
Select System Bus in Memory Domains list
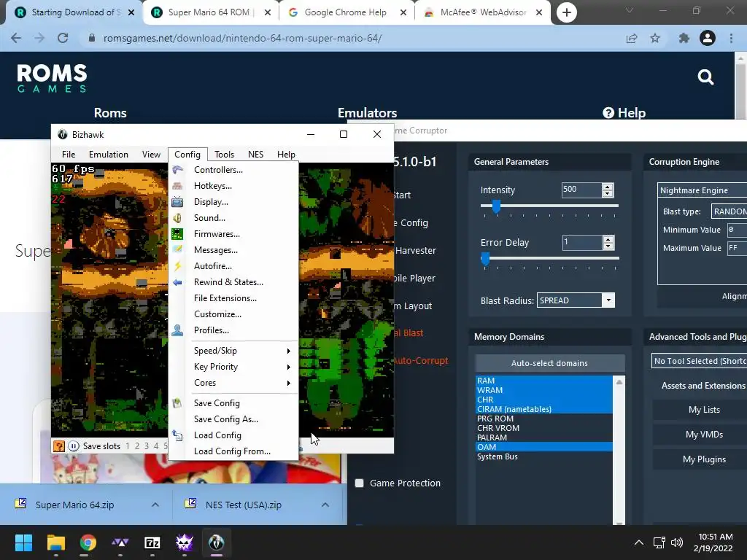544,457
